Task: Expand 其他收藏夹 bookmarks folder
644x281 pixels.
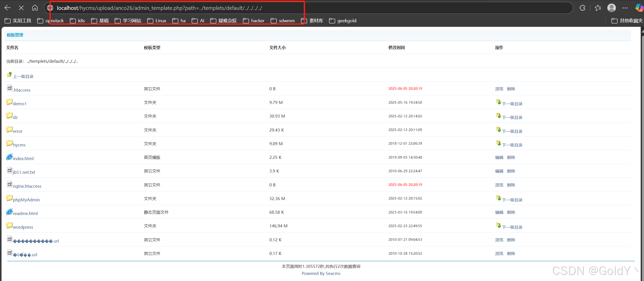Action: 627,21
